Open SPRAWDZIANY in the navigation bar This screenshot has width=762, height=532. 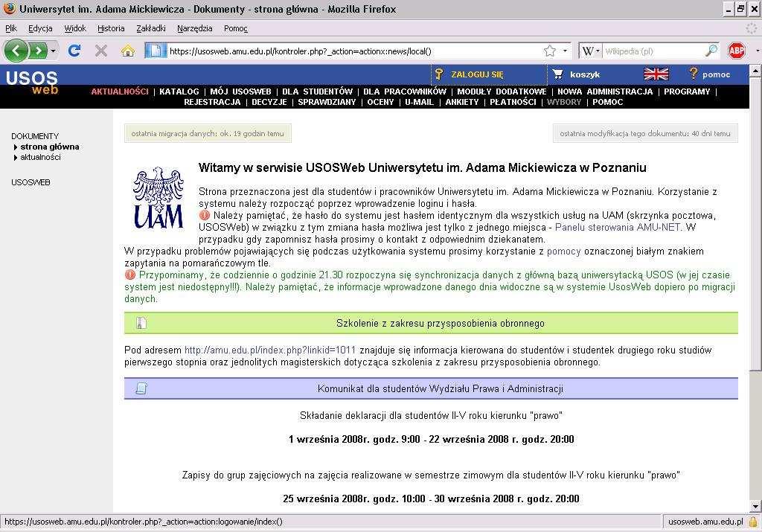click(x=327, y=102)
